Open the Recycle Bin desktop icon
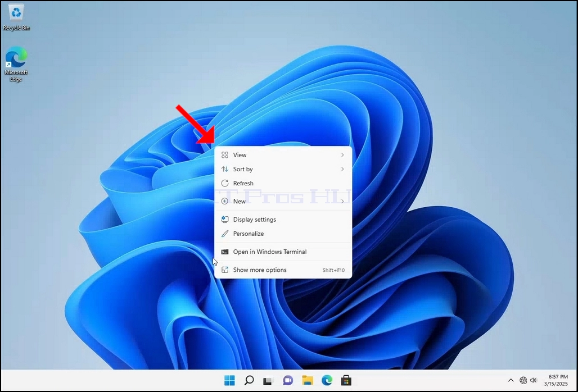578x392 pixels. coord(16,17)
